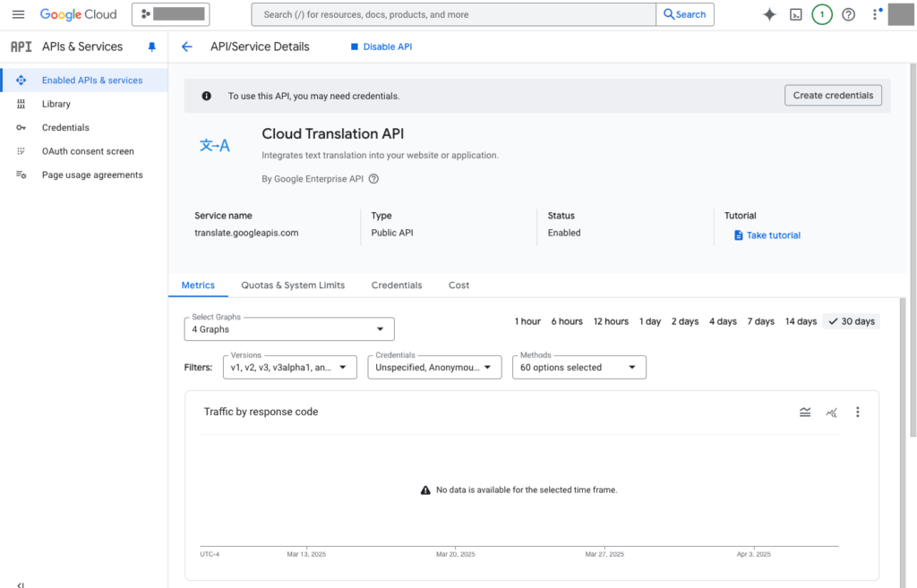The width and height of the screenshot is (917, 588).
Task: Expand the Select Graphs dropdown
Action: tap(289, 329)
